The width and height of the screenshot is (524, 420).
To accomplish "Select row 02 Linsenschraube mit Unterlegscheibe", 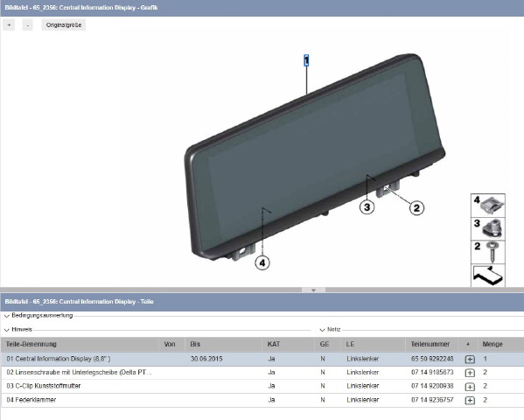I will click(262, 373).
